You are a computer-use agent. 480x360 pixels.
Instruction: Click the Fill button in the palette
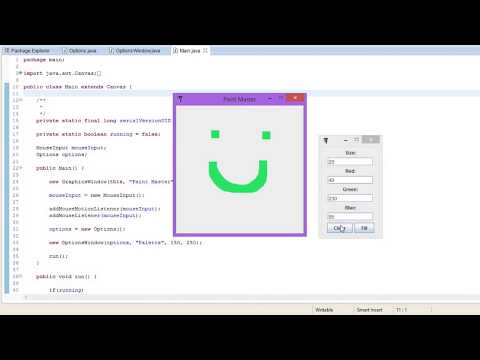364,228
